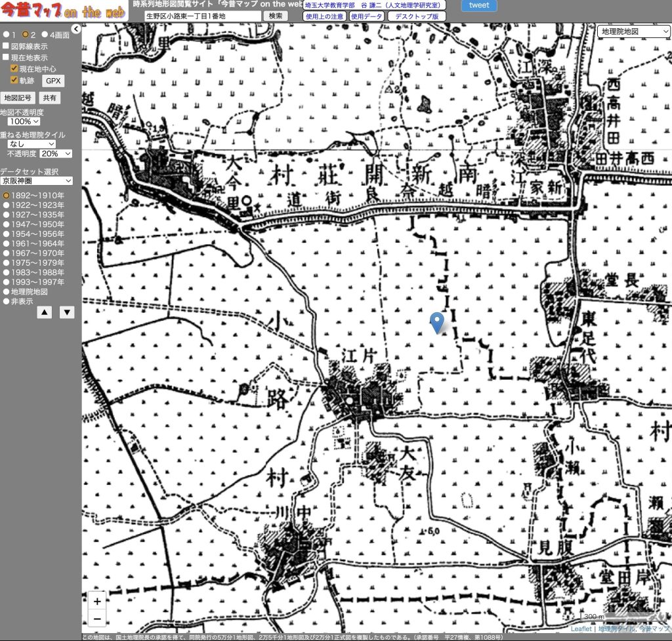
Task: Open the 地図不透明度 100% dropdown
Action: (24, 121)
